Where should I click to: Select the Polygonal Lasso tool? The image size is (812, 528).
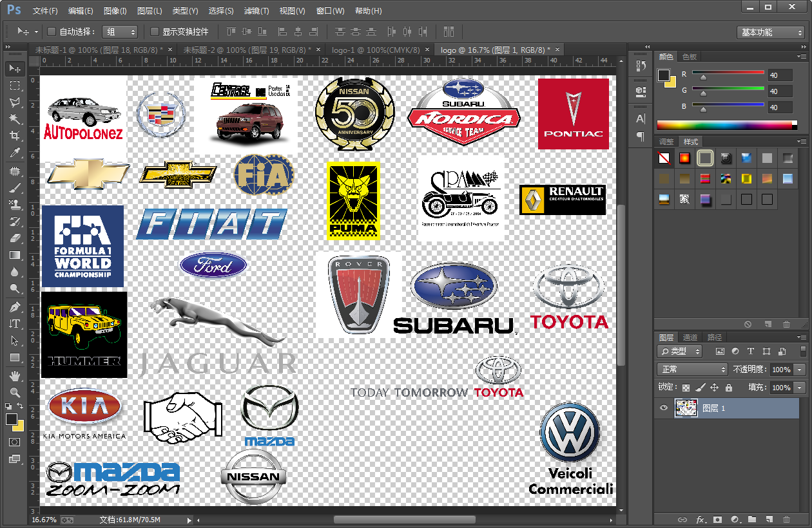coord(15,102)
